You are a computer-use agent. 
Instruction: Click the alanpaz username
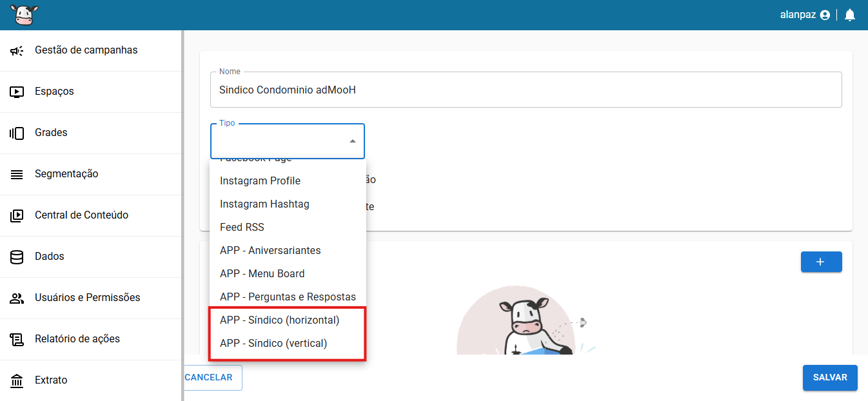[x=798, y=15]
